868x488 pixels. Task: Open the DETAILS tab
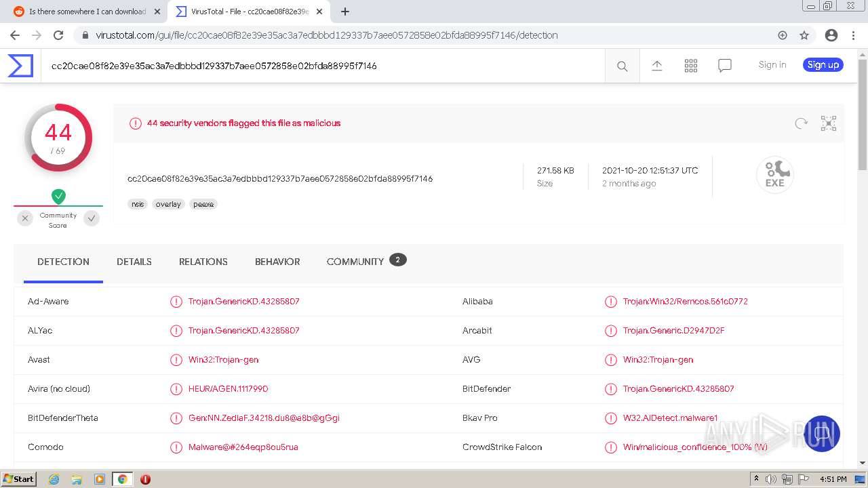pyautogui.click(x=134, y=262)
